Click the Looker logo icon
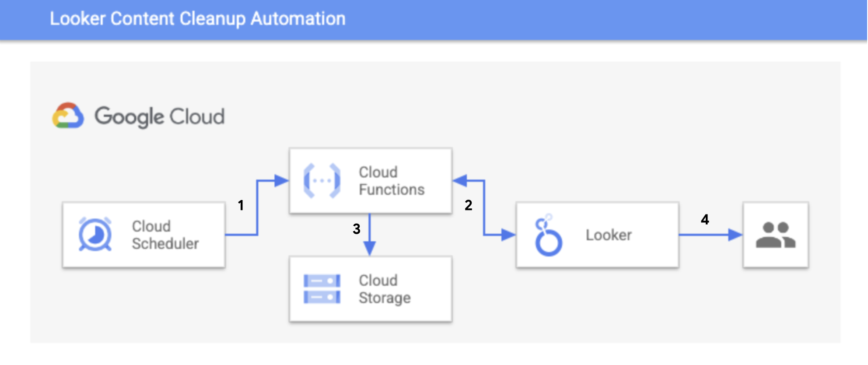This screenshot has height=365, width=868. 548,235
